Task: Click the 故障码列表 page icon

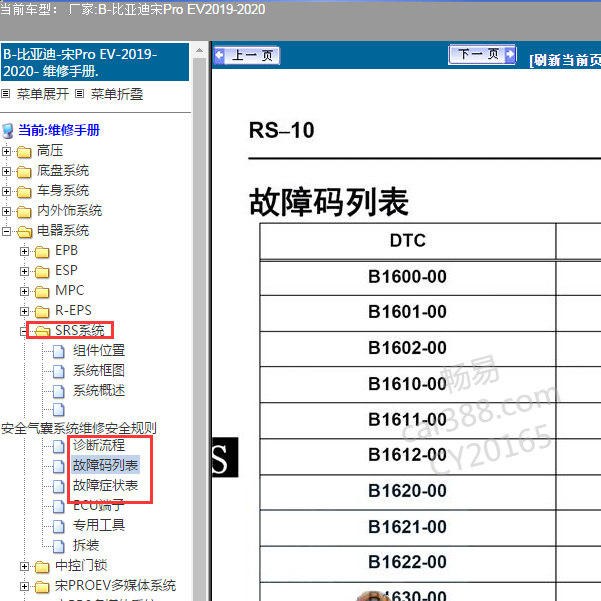Action: pyautogui.click(x=59, y=466)
